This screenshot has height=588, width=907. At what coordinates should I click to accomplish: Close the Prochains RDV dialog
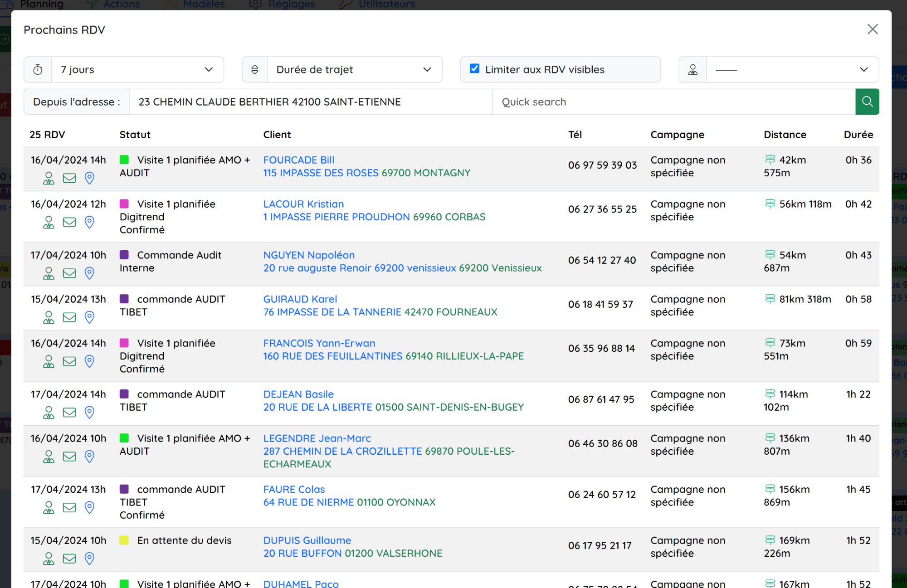coord(872,29)
